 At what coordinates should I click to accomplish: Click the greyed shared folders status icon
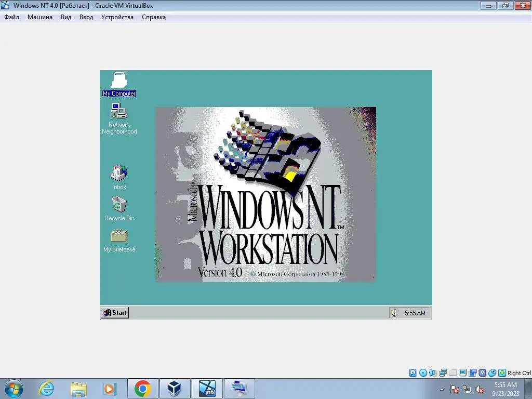453,373
